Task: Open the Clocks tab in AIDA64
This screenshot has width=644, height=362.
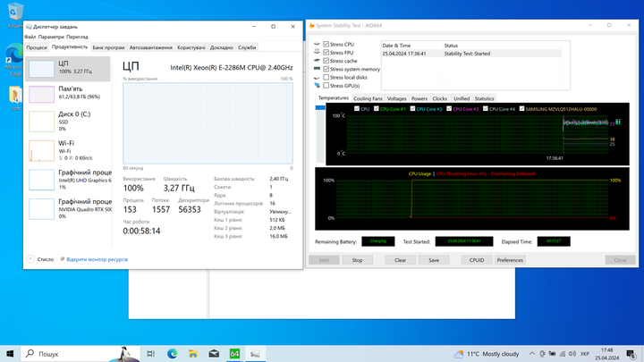Action: [439, 98]
